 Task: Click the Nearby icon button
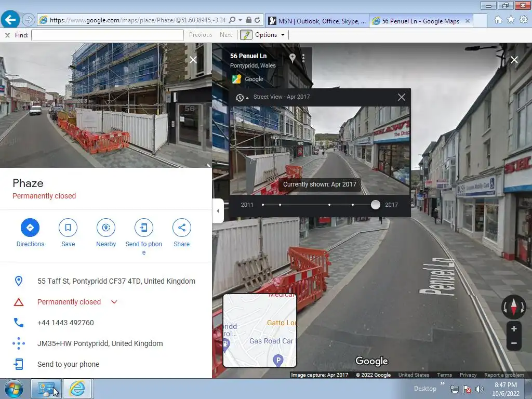click(x=106, y=228)
